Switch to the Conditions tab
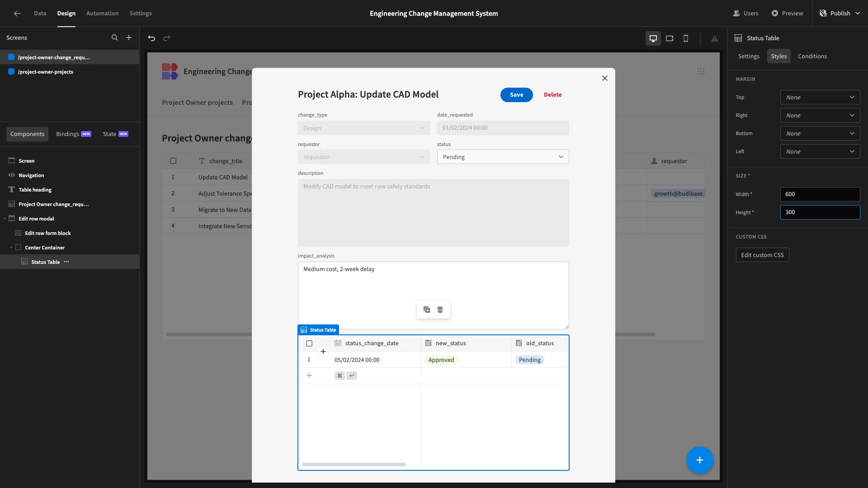The width and height of the screenshot is (868, 488). pos(812,56)
